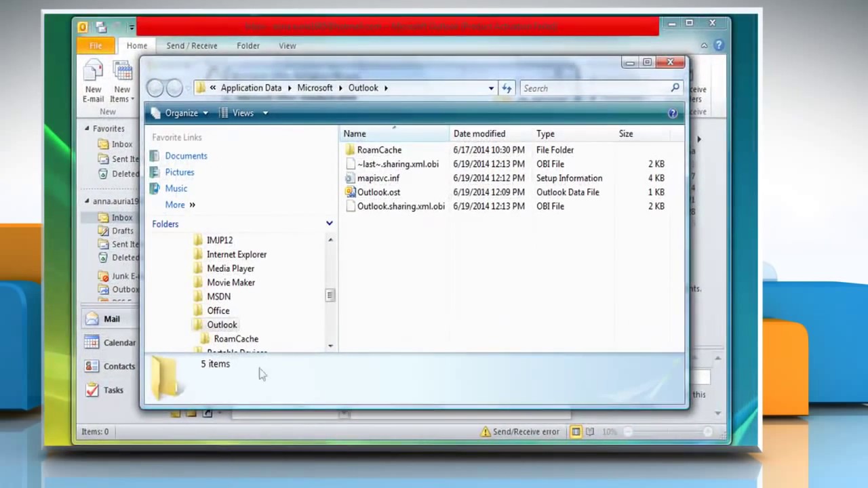This screenshot has width=868, height=488.
Task: Open the Quick Access Toolbar customize dropdown
Action: coord(132,28)
